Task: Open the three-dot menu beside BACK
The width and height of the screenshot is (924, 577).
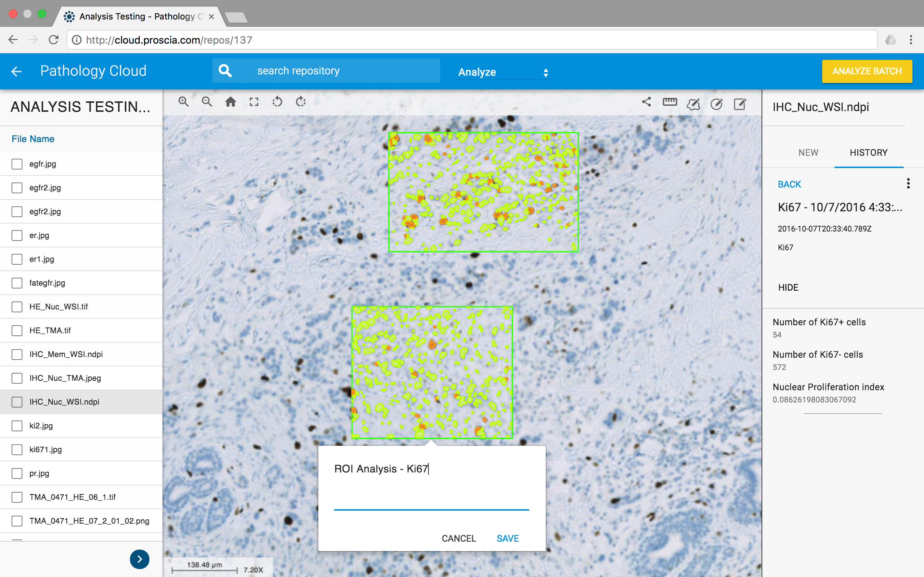Action: [x=908, y=184]
